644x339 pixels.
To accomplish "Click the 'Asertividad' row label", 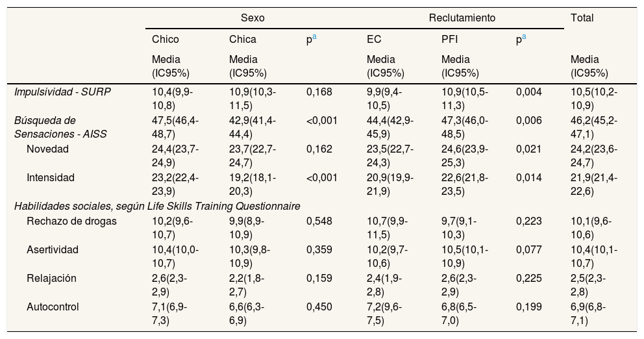I will point(53,250).
